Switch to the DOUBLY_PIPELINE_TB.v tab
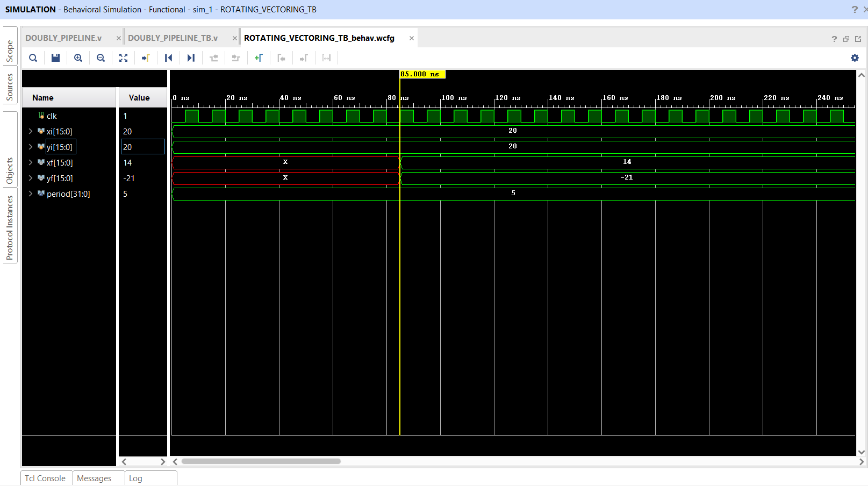The width and height of the screenshot is (868, 486). [173, 38]
